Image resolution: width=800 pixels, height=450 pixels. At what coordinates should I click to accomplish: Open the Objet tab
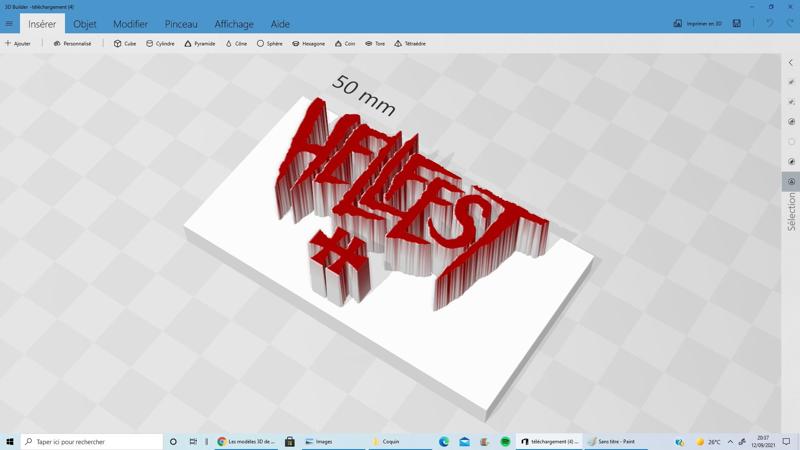[x=85, y=24]
